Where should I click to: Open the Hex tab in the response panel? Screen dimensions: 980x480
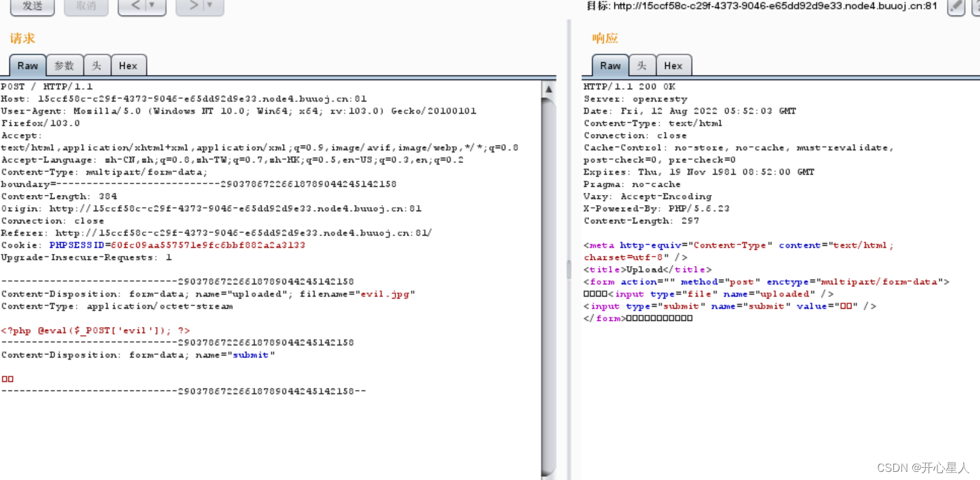pos(673,66)
